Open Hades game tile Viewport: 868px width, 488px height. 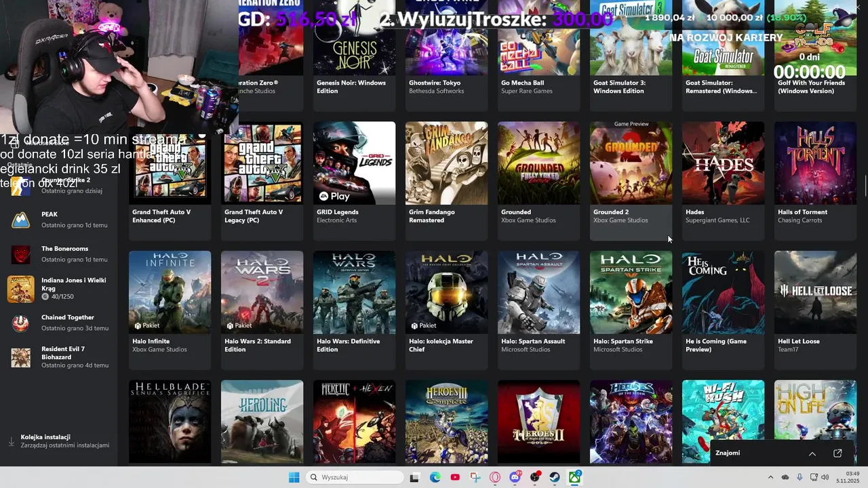pyautogui.click(x=723, y=180)
